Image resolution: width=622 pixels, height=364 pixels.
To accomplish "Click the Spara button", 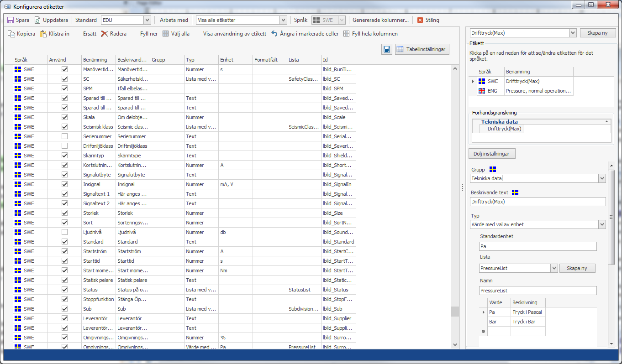I will (18, 20).
